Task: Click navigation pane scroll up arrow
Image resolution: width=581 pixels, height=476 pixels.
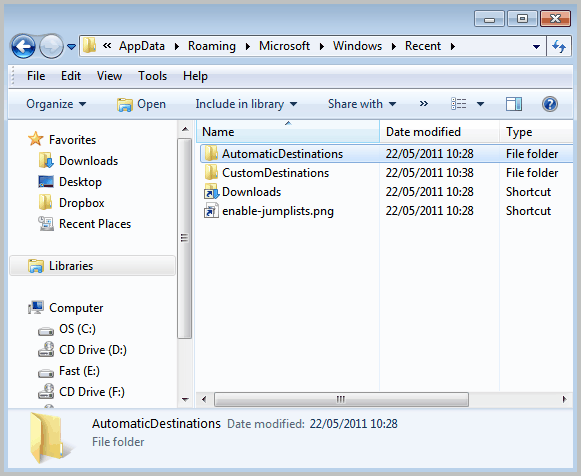Action: [185, 130]
